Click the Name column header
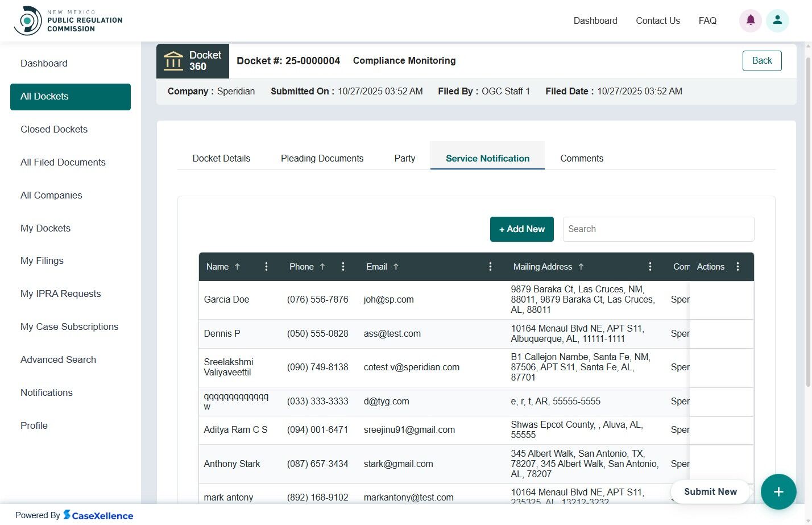The image size is (812, 525). 217,267
